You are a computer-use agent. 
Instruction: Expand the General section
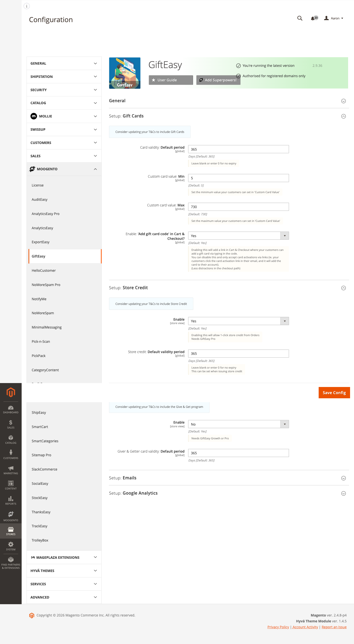(x=229, y=101)
